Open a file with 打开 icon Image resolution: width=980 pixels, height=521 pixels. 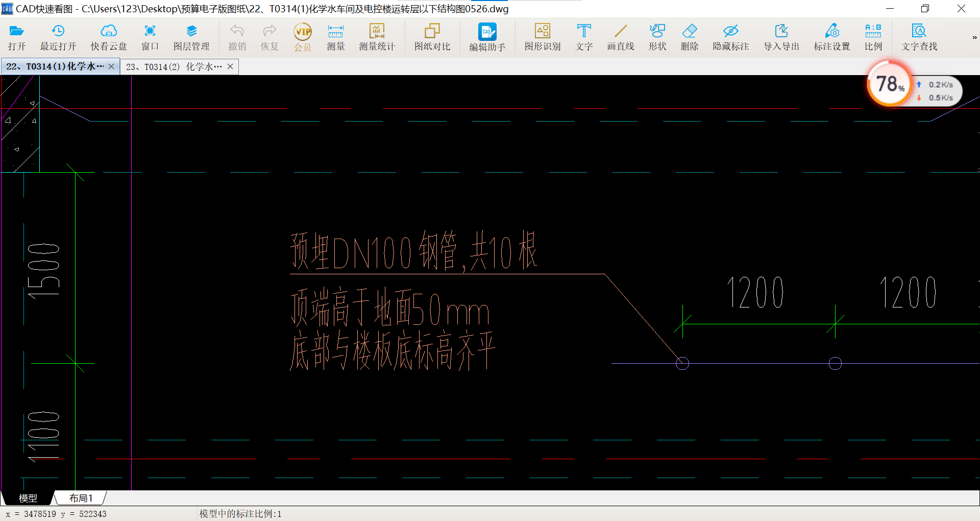17,37
